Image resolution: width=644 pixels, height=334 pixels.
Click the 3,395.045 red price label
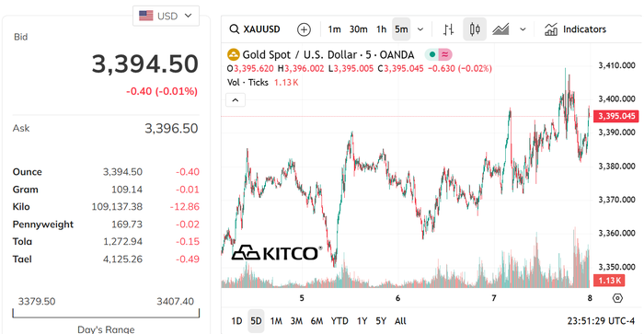(x=616, y=116)
